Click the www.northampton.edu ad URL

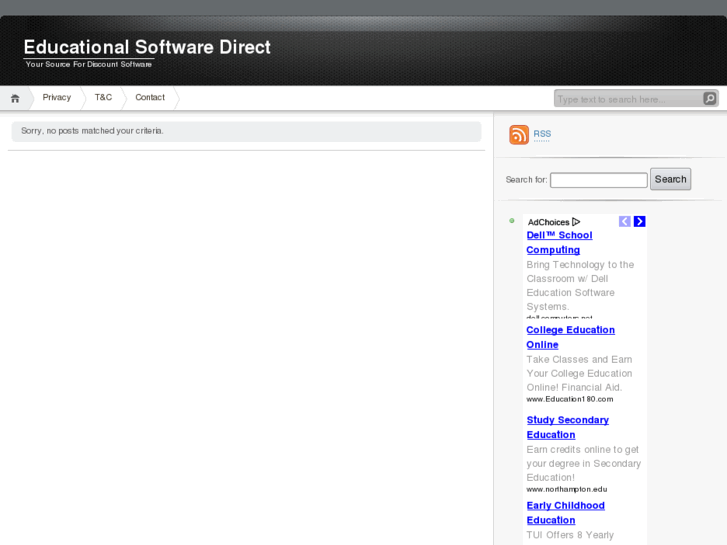pyautogui.click(x=567, y=489)
